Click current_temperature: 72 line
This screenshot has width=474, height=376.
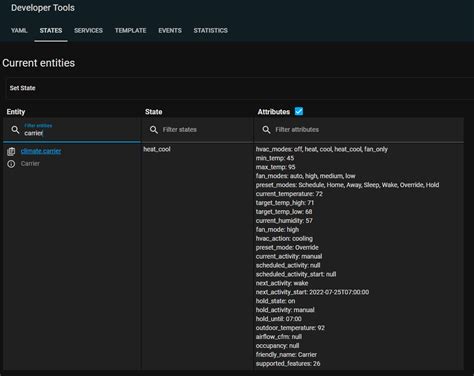tap(289, 194)
